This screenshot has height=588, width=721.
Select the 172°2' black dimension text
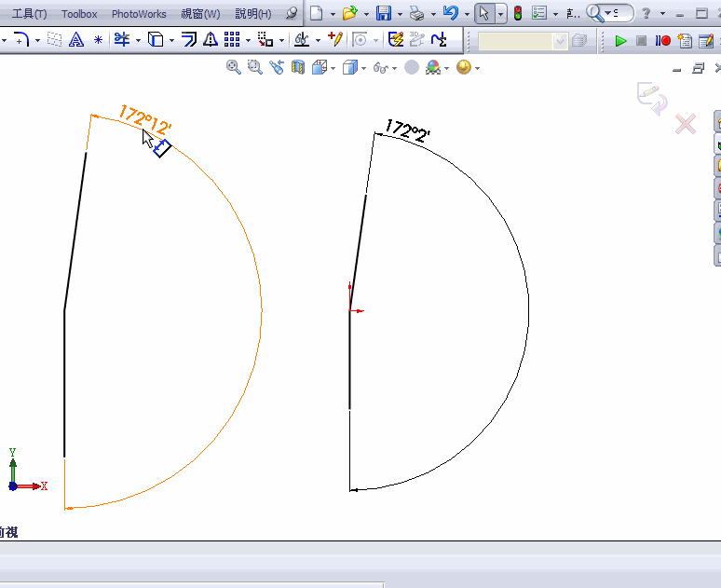pos(407,130)
